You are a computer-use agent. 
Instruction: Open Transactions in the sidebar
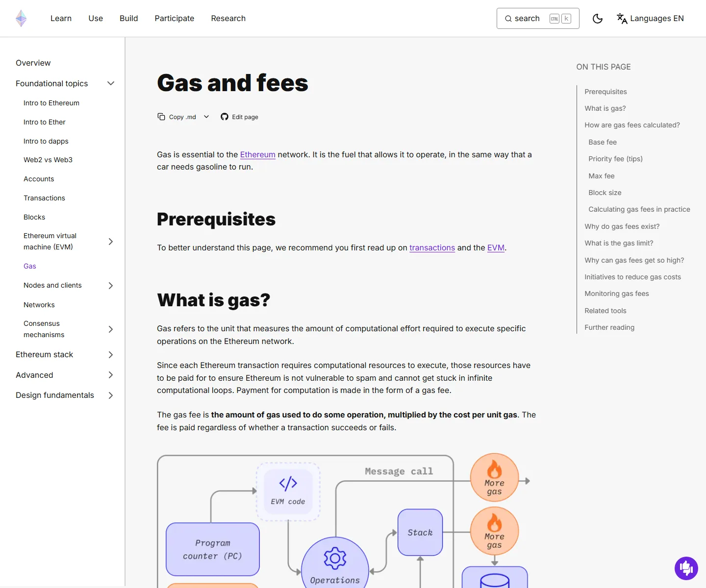pos(44,198)
